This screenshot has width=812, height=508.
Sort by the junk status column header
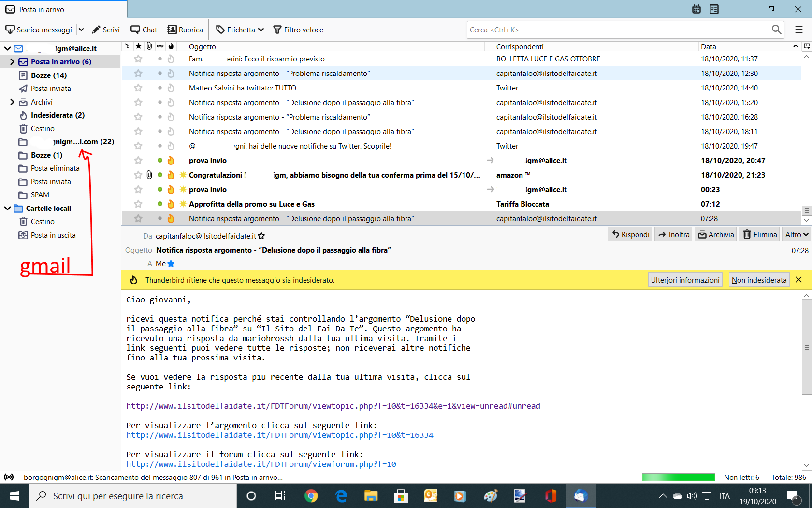[171, 46]
